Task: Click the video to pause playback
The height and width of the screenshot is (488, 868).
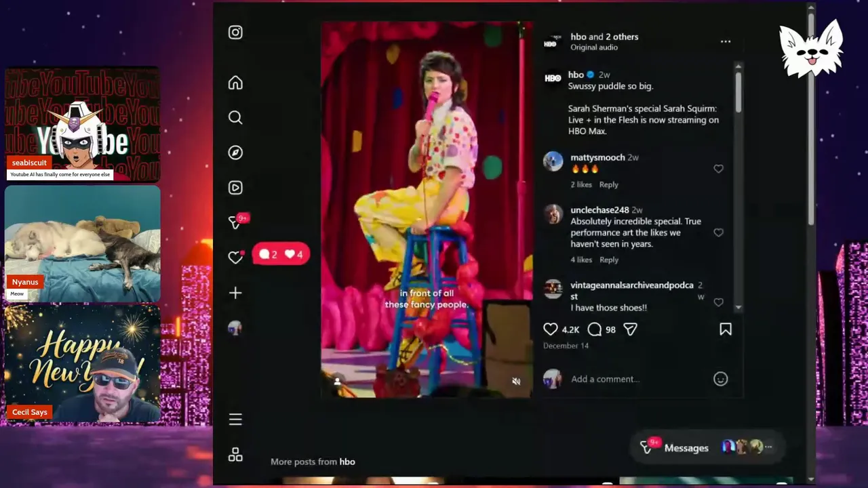Action: (x=427, y=209)
